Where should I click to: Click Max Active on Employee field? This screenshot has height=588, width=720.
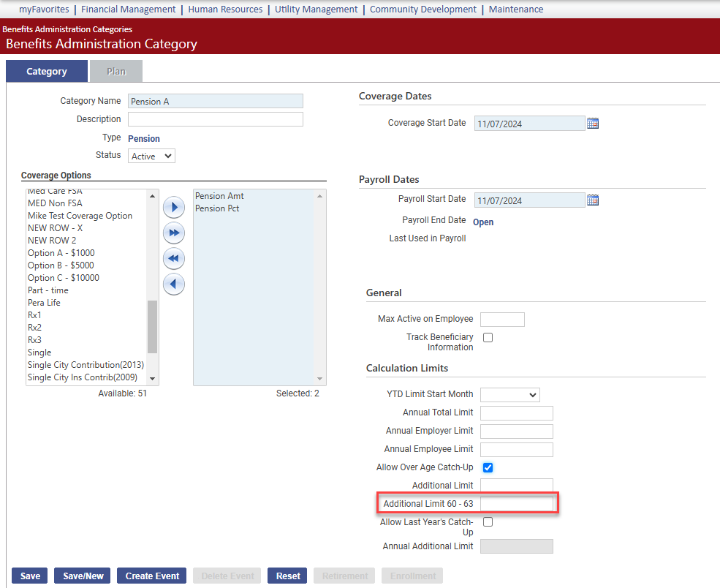point(502,320)
